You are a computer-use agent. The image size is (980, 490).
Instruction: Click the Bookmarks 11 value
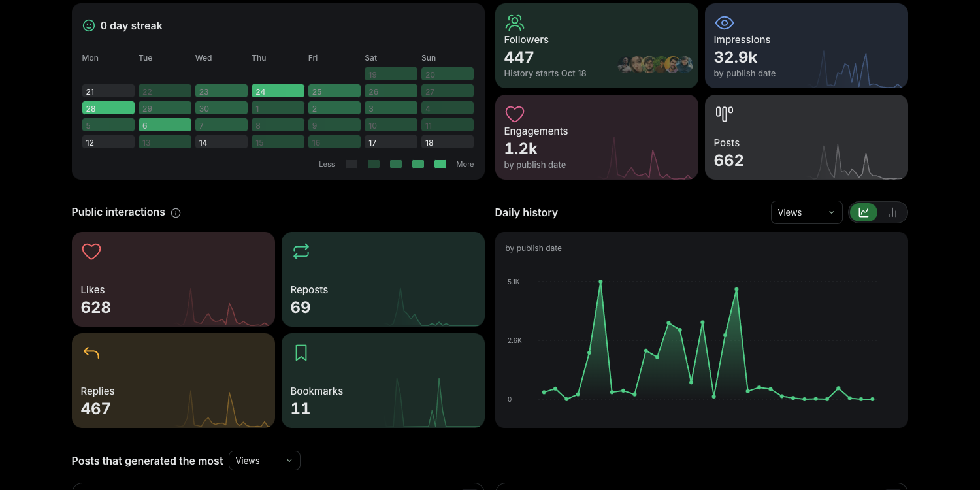coord(300,408)
